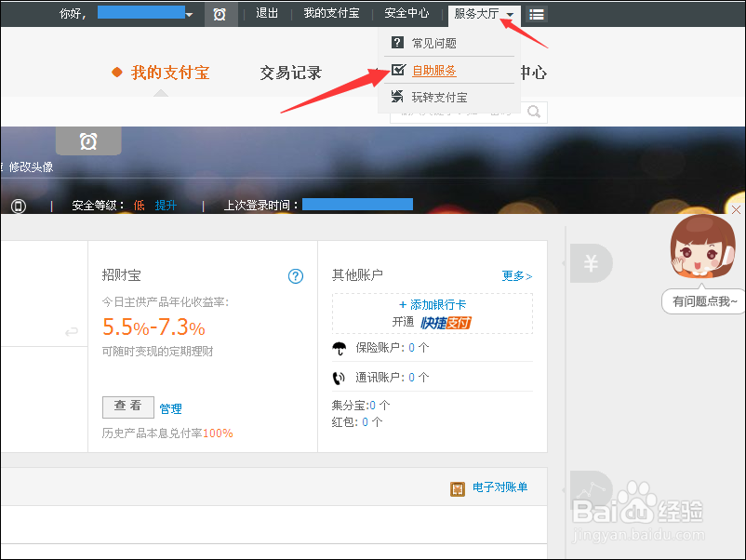Click the 快捷支付 logo

pos(446,323)
